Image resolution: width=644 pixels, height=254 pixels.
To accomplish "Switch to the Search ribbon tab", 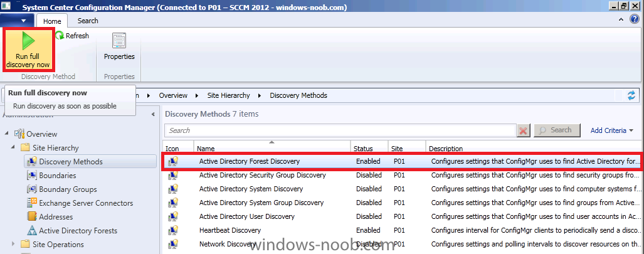I will (x=88, y=21).
